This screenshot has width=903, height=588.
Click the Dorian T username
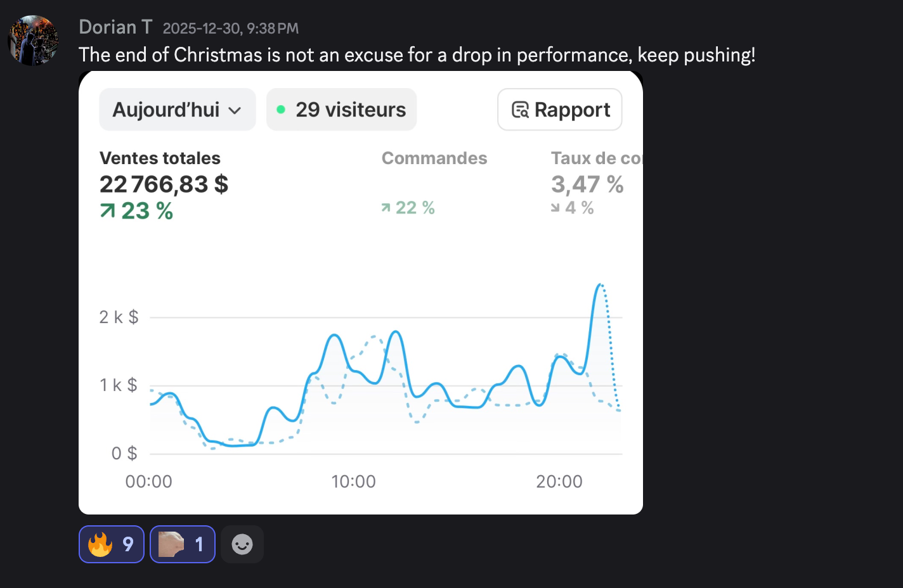pos(115,27)
